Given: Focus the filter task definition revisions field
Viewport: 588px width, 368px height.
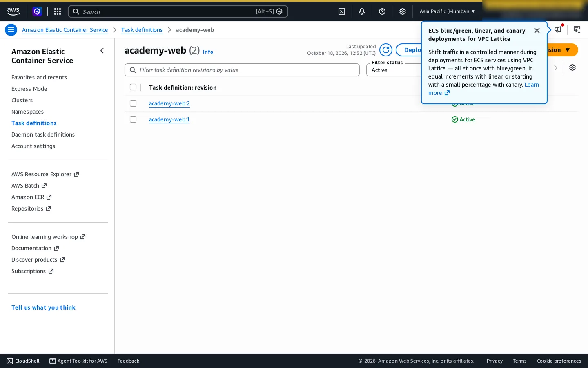Looking at the screenshot, I should (242, 70).
